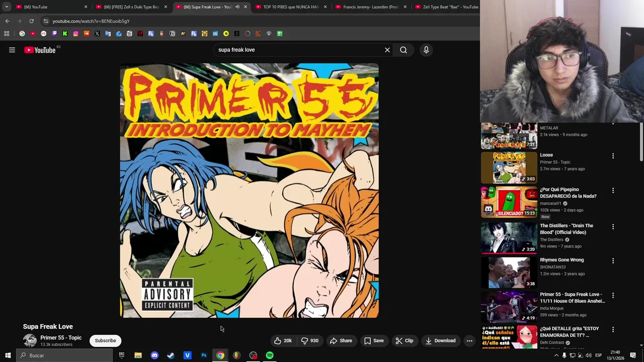Open the system volume control
Viewport: 644px width, 362px height.
589,355
